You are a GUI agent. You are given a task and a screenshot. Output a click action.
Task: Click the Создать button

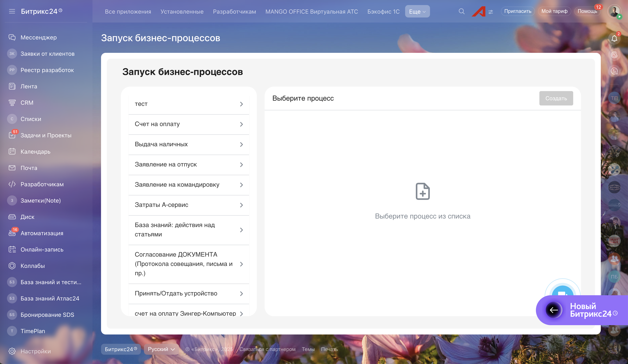[x=556, y=98]
